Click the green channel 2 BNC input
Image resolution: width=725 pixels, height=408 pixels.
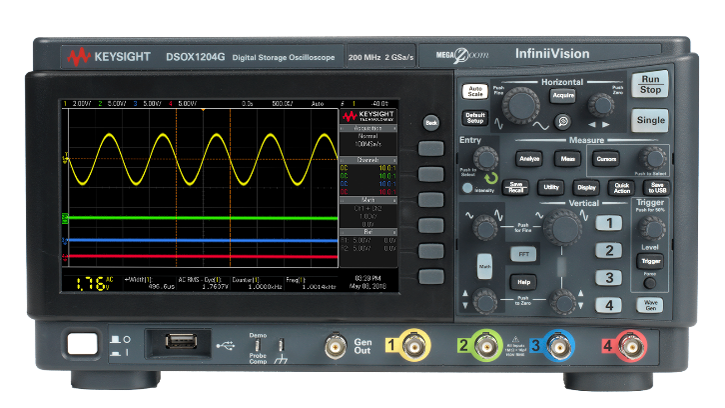click(486, 346)
